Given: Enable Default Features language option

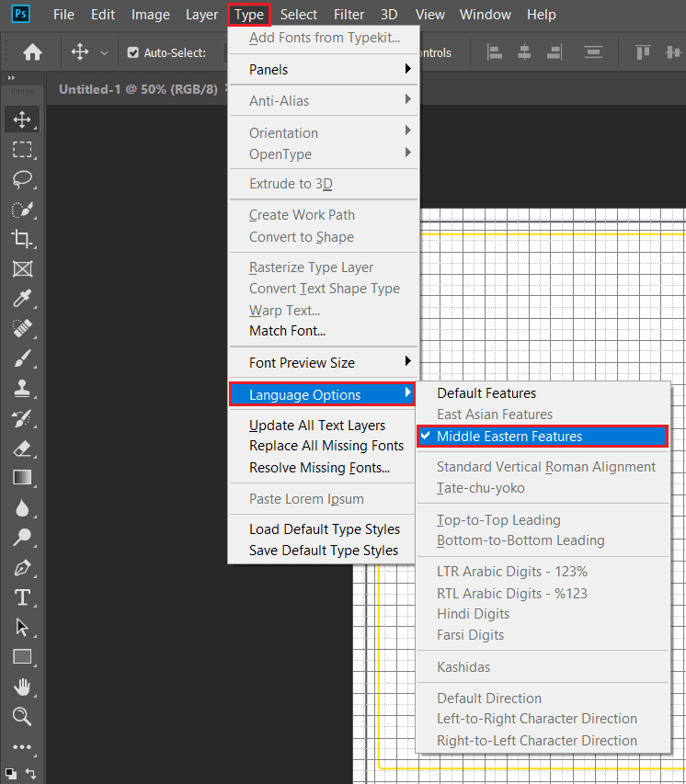Looking at the screenshot, I should (486, 393).
